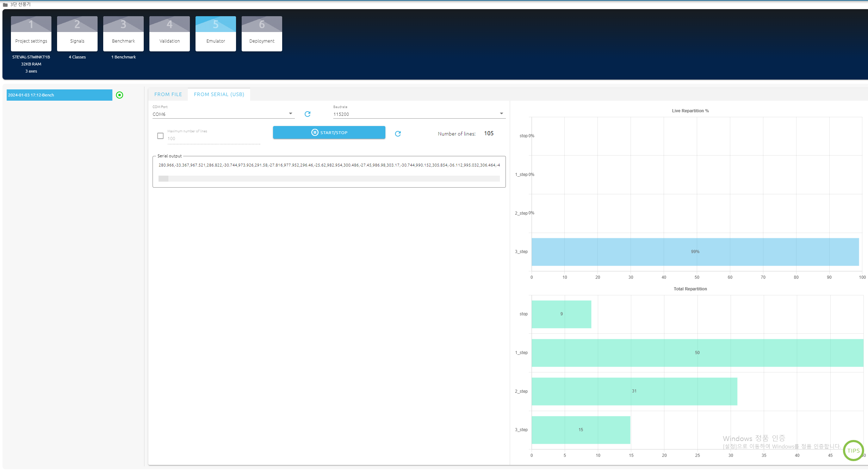Open step 6 Deployment
This screenshot has height=472, width=868.
(262, 34)
